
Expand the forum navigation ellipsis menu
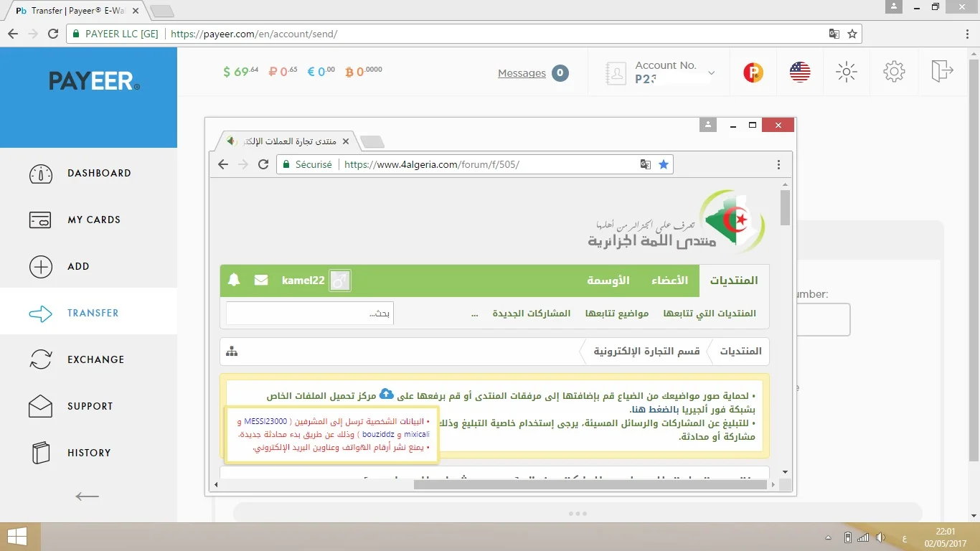(x=474, y=314)
